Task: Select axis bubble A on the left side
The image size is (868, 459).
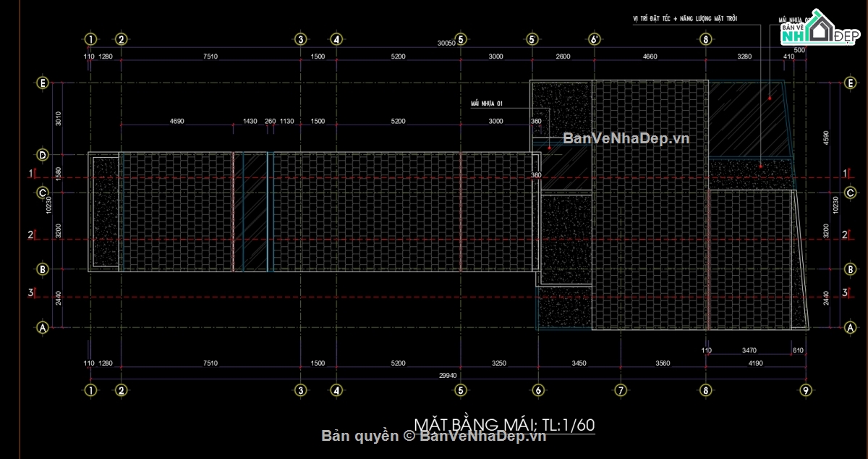Action: tap(43, 328)
